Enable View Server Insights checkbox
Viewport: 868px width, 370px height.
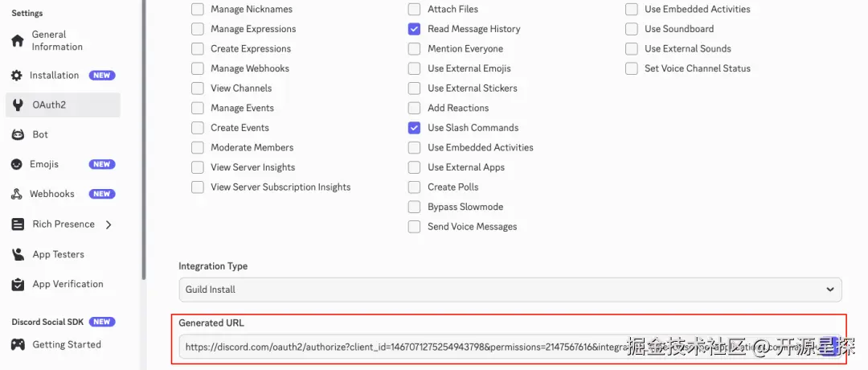(198, 167)
